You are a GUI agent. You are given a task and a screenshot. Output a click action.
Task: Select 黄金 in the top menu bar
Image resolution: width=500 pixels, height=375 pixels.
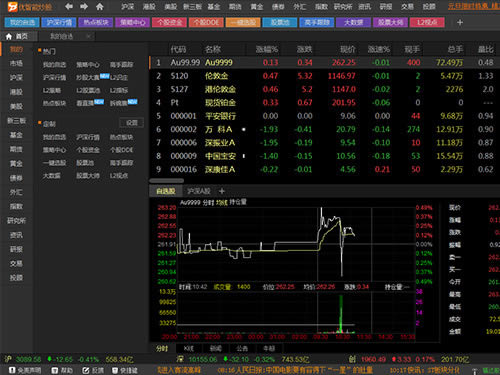257,6
